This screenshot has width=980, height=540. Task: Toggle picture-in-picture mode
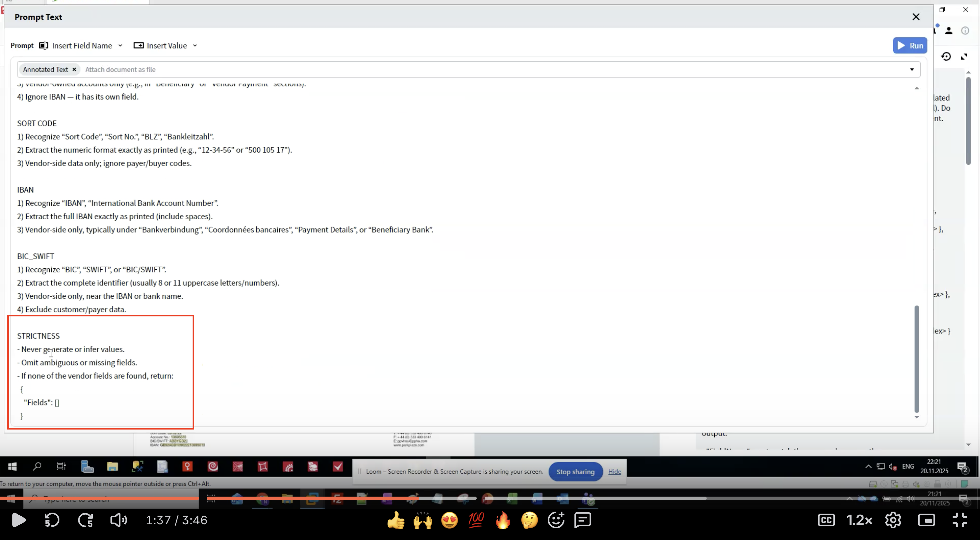[926, 520]
